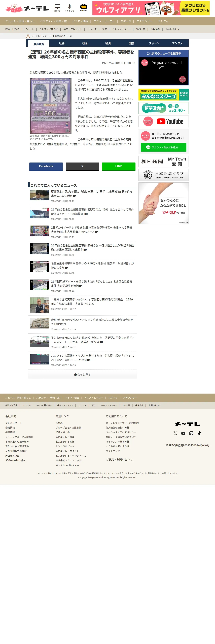The height and width of the screenshot is (644, 215).
Task: Select the スポーツ news tab
Action: coord(154,43)
